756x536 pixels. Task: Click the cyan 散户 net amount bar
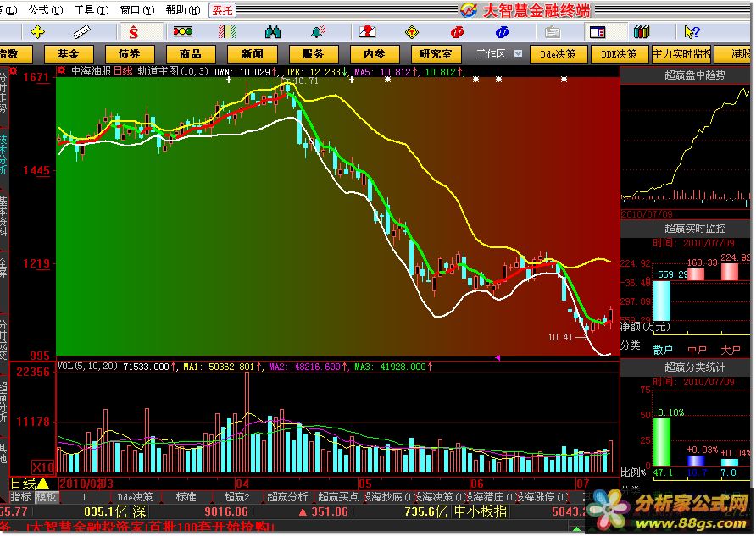tap(662, 301)
